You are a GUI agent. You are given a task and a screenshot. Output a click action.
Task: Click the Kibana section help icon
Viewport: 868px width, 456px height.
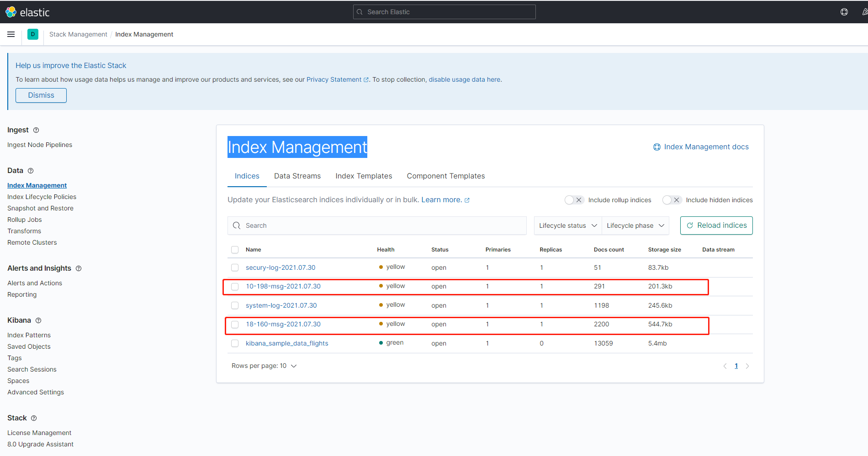(x=38, y=320)
